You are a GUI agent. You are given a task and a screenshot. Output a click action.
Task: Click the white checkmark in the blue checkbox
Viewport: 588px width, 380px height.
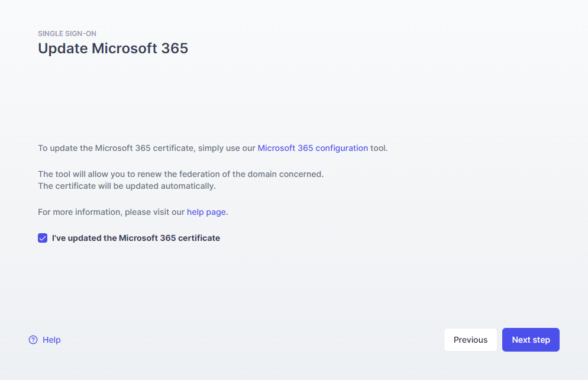pos(43,238)
